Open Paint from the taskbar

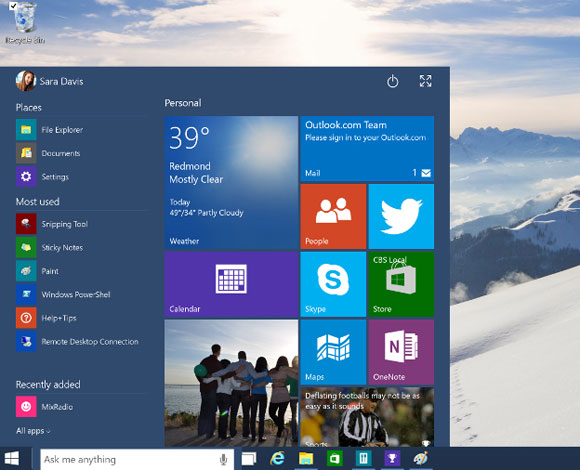[x=421, y=459]
